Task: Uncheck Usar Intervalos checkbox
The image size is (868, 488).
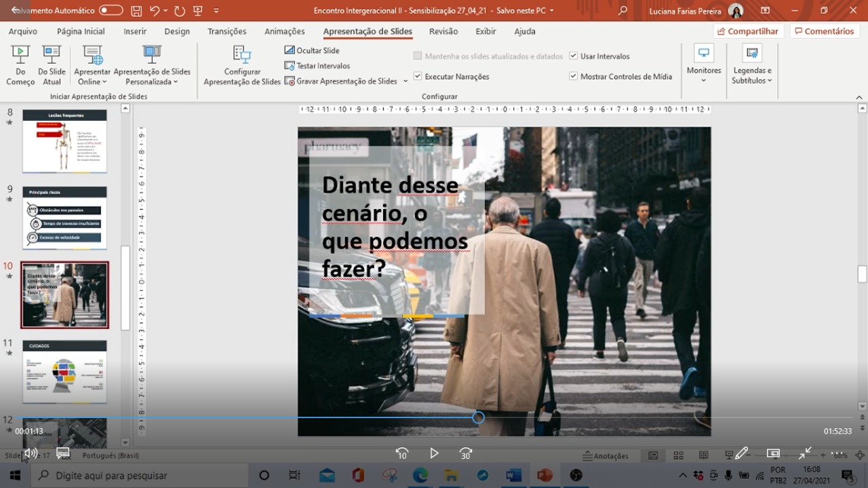Action: click(573, 56)
